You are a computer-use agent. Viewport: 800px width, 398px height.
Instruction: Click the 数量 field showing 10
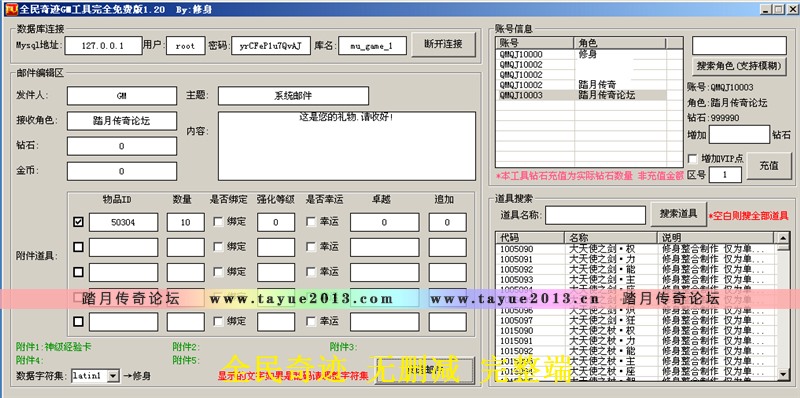[186, 222]
